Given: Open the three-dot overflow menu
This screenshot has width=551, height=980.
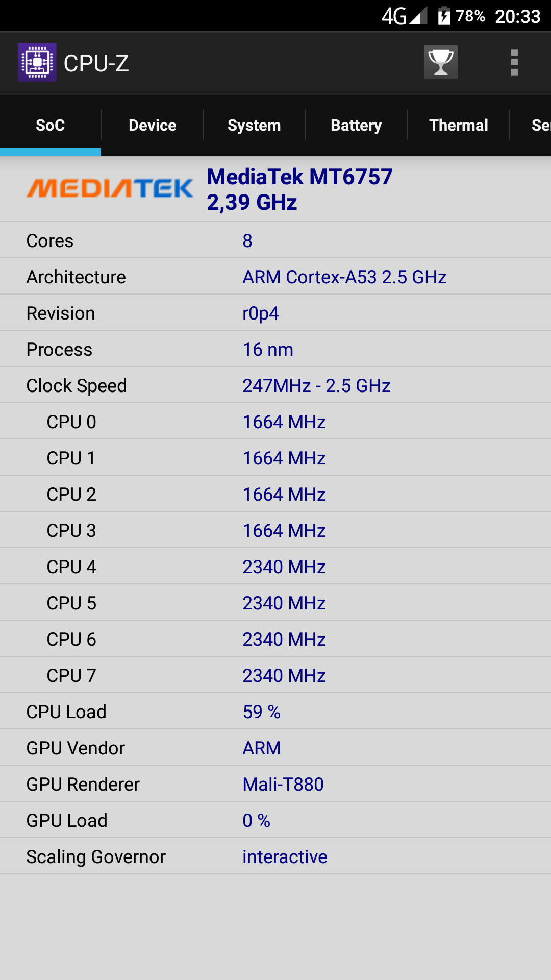Looking at the screenshot, I should click(x=514, y=62).
